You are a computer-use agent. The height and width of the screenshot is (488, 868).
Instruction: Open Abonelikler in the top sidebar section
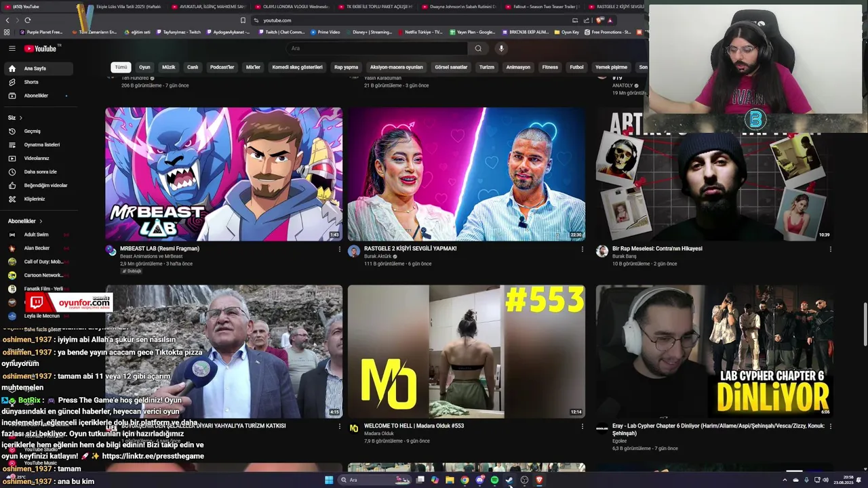[x=37, y=96]
